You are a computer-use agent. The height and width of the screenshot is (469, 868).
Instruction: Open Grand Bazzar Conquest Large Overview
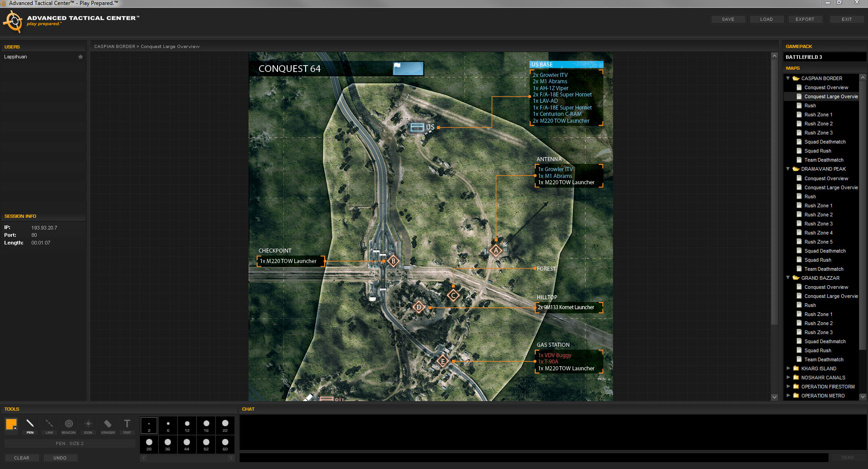[831, 296]
